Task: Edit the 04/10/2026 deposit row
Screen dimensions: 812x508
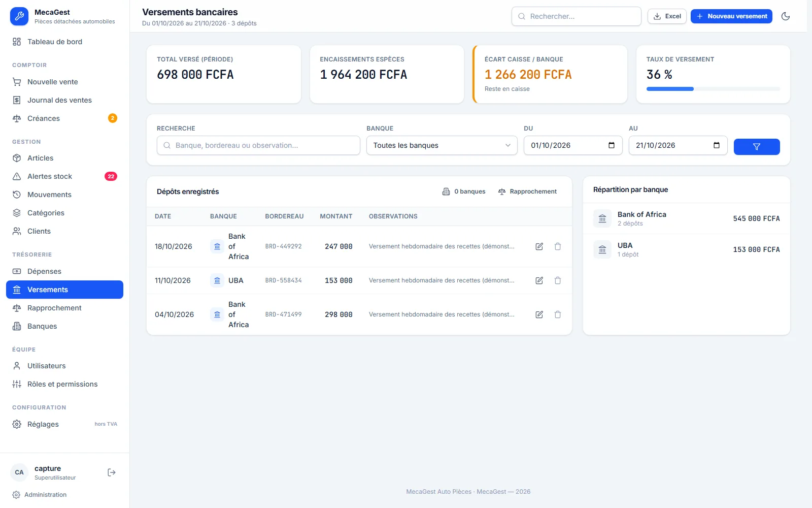Action: (x=539, y=314)
